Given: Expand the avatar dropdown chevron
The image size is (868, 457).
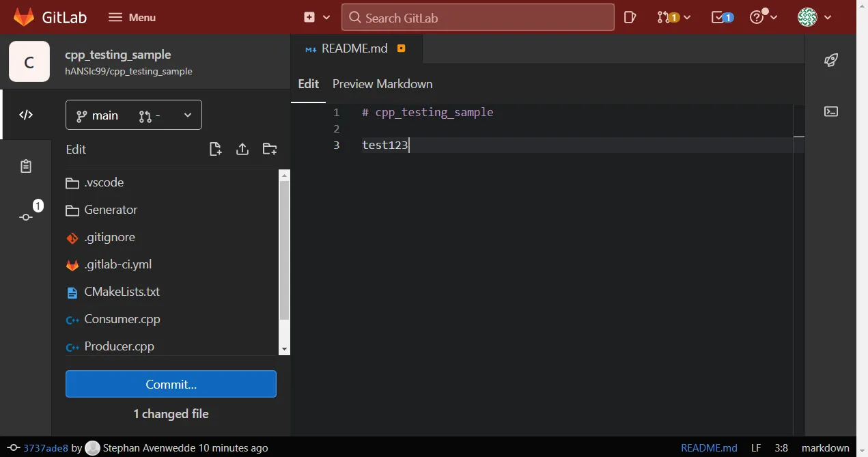Looking at the screenshot, I should 828,17.
